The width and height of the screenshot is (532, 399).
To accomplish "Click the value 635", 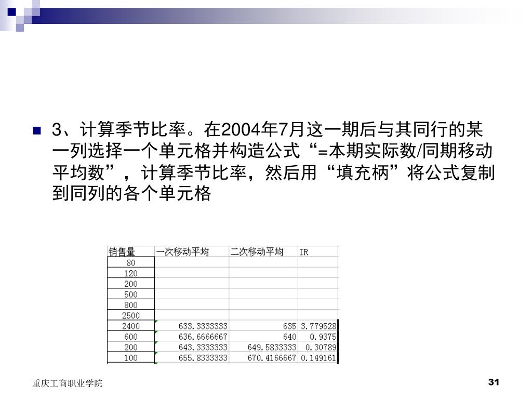I will pos(289,326).
